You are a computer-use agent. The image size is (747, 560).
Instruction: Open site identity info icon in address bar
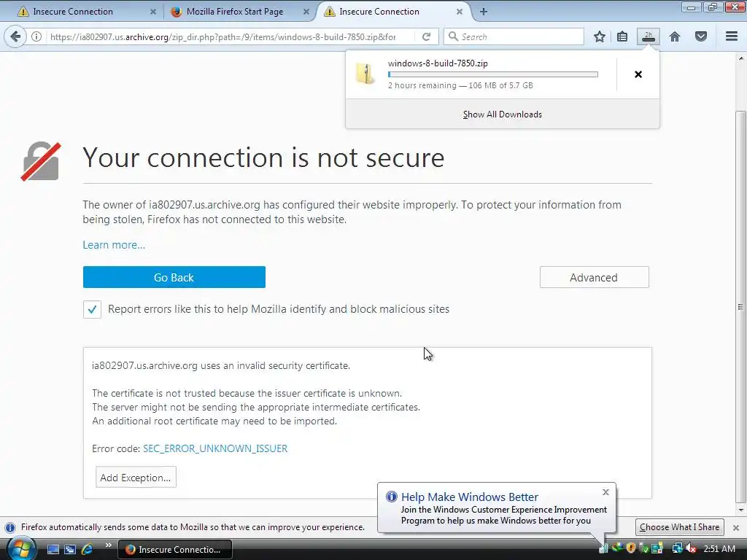tap(36, 36)
